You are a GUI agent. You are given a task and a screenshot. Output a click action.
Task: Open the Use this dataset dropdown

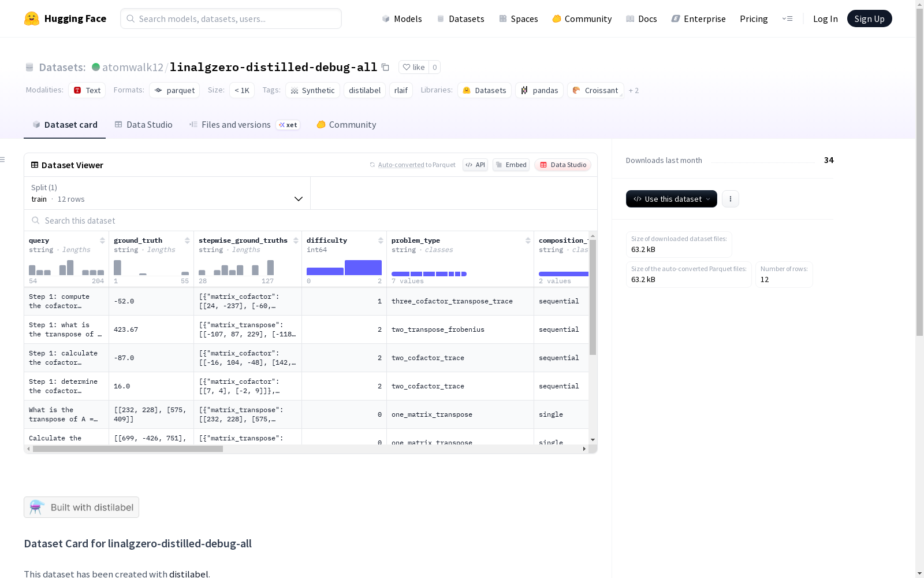click(x=672, y=199)
